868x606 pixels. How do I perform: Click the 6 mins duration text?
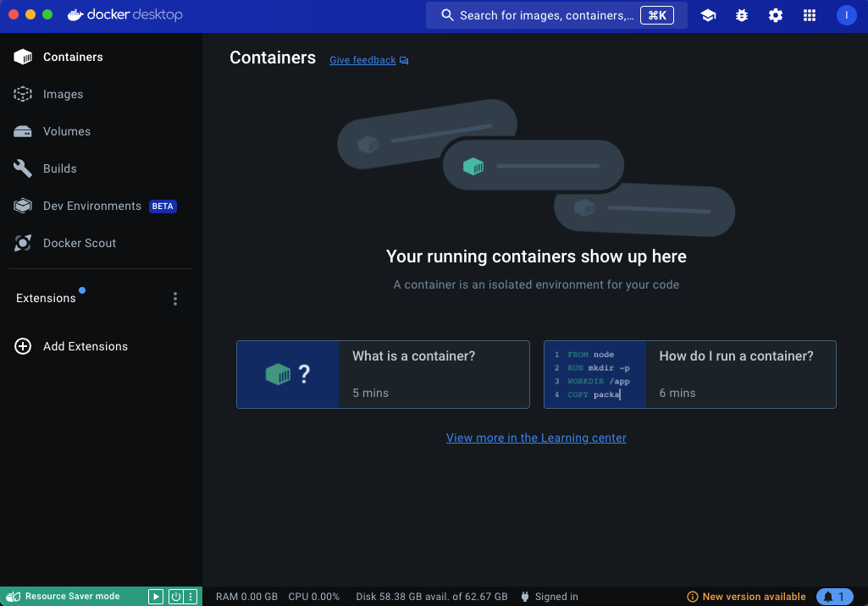point(677,393)
